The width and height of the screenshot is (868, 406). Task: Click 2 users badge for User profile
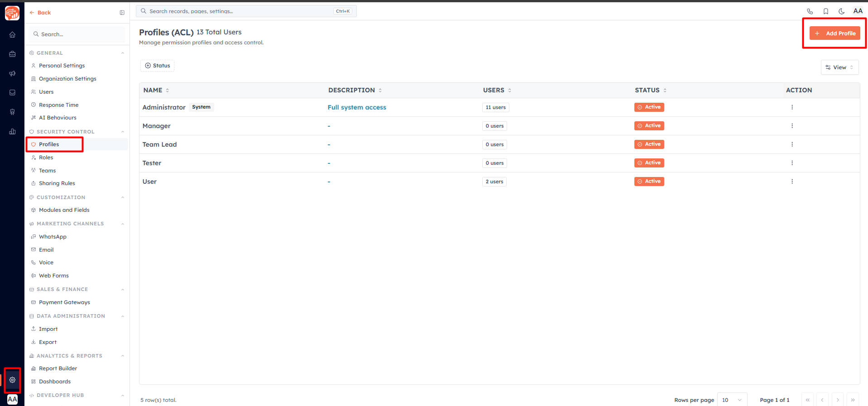click(x=494, y=182)
